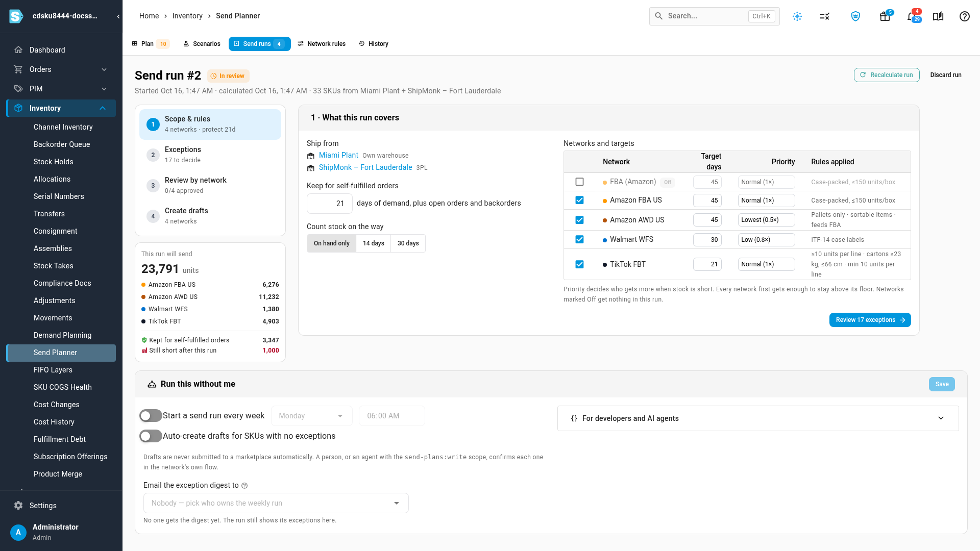Open the exception digest recipient dropdown
The image size is (980, 551).
point(276,503)
